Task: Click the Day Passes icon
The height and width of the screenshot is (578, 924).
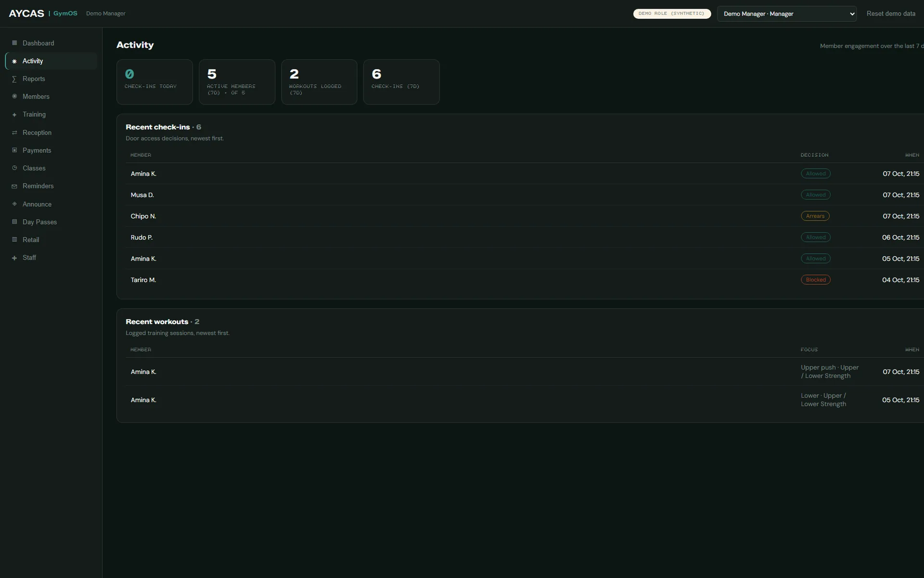Action: pyautogui.click(x=14, y=222)
